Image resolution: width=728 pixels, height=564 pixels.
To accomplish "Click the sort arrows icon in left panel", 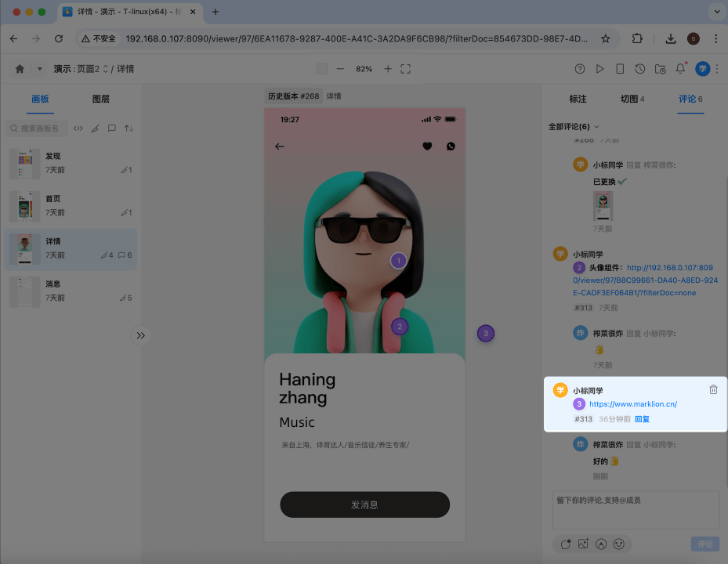I will coord(130,128).
